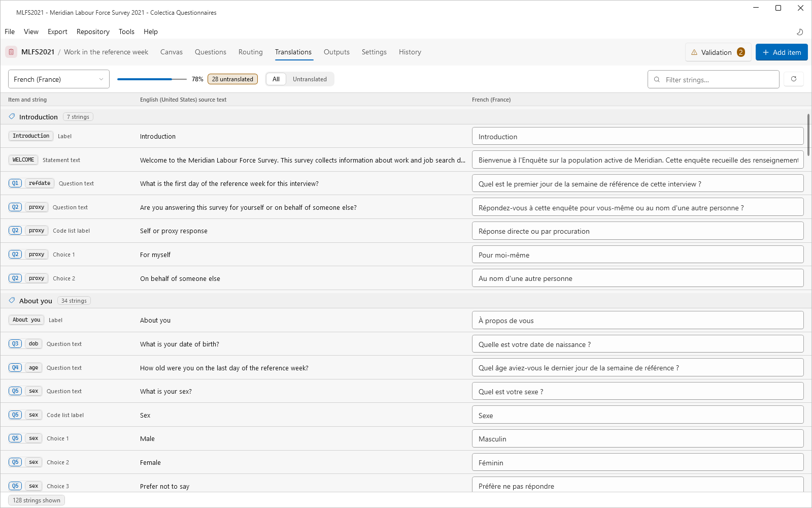Click source text 'On behalf of someone else'

(180, 278)
